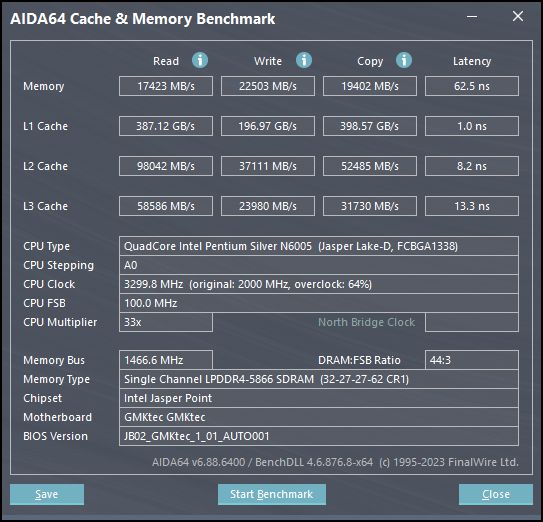543x522 pixels.
Task: Minimize the AIDA64 benchmark window
Action: tap(472, 17)
